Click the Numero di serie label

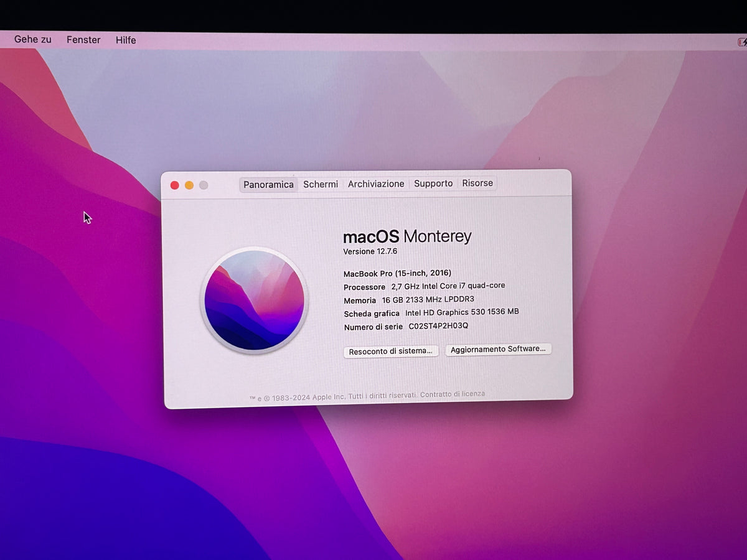(374, 327)
